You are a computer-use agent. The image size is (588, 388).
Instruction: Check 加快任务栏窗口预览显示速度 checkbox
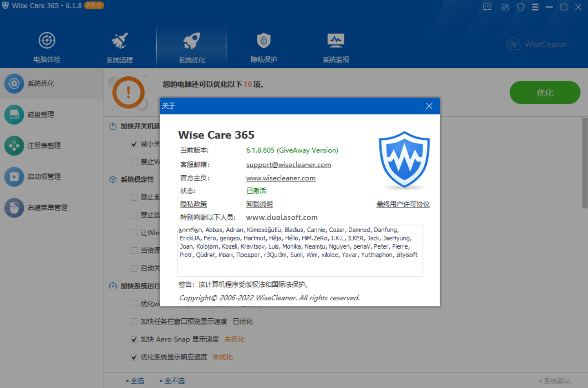(x=134, y=321)
